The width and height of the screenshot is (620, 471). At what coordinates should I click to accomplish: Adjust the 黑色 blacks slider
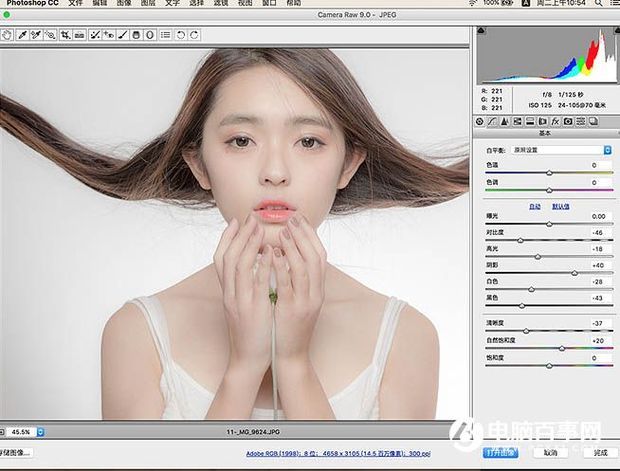(522, 306)
